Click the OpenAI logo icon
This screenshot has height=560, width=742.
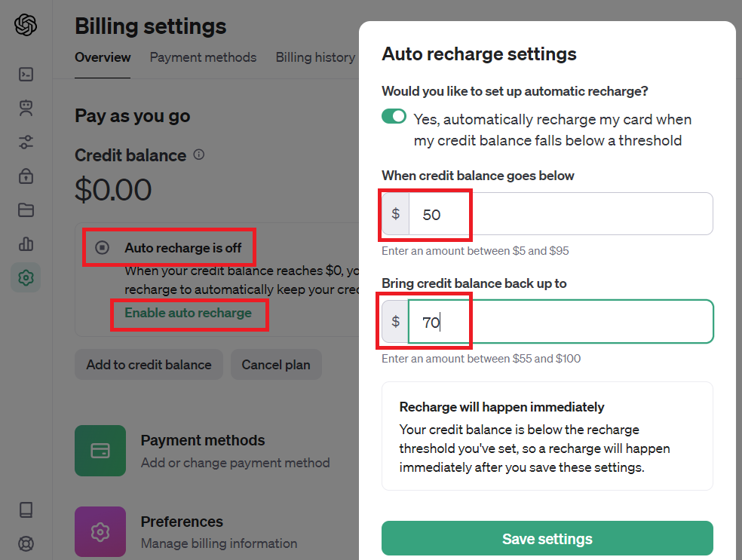click(x=26, y=26)
